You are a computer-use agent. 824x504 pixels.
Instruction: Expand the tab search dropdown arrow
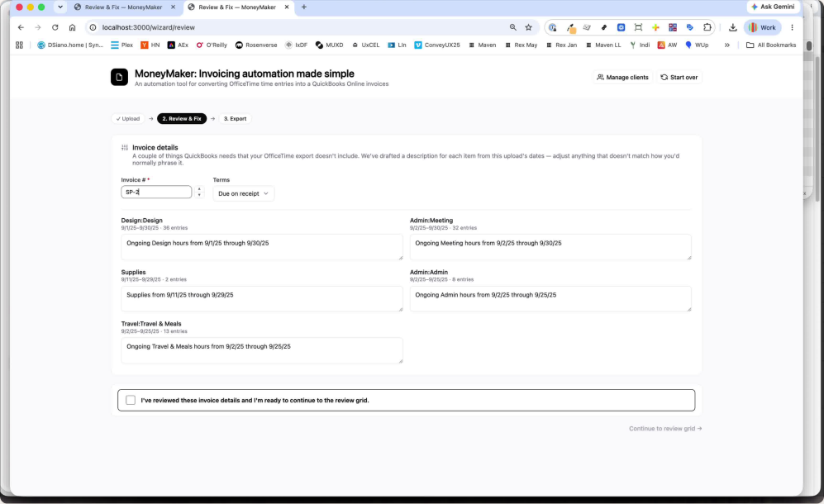pos(60,7)
